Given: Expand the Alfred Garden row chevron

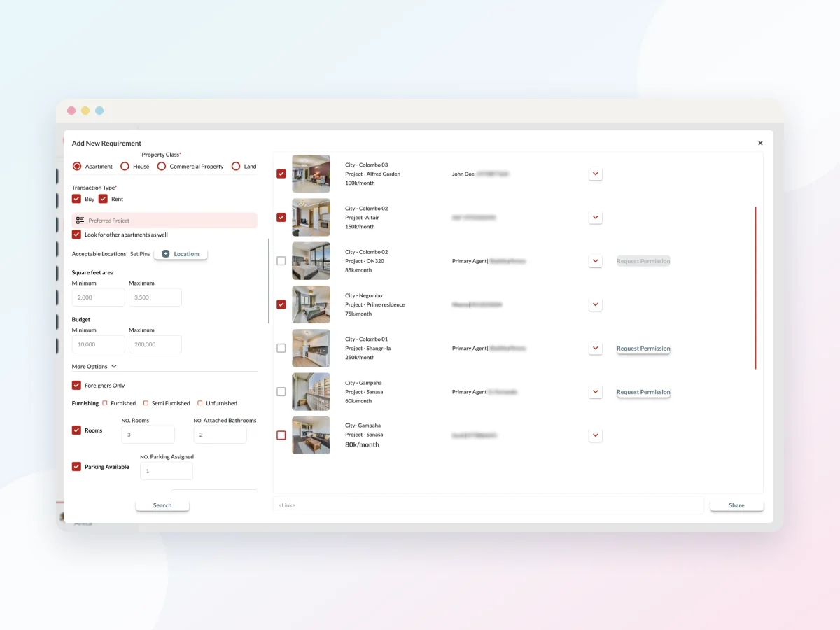Looking at the screenshot, I should click(x=596, y=174).
